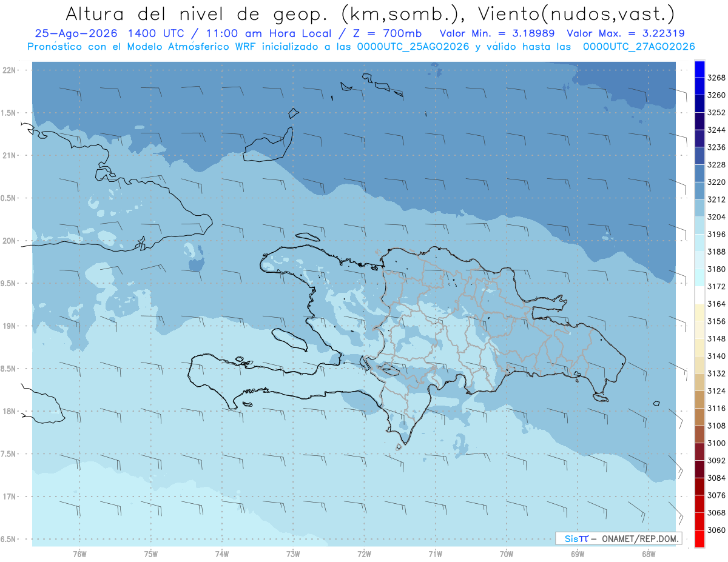Click the legend value '3236'
Image resolution: width=728 pixels, height=562 pixels.
[716, 147]
